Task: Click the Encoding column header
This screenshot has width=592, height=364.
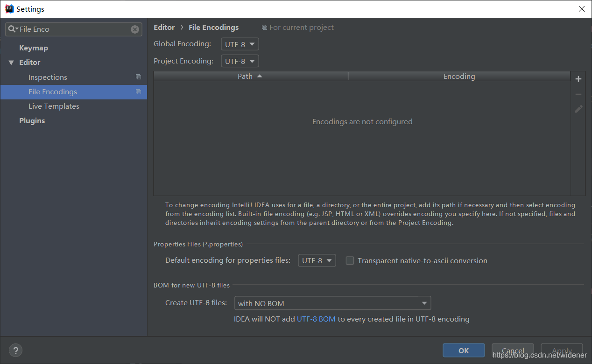Action: click(459, 76)
